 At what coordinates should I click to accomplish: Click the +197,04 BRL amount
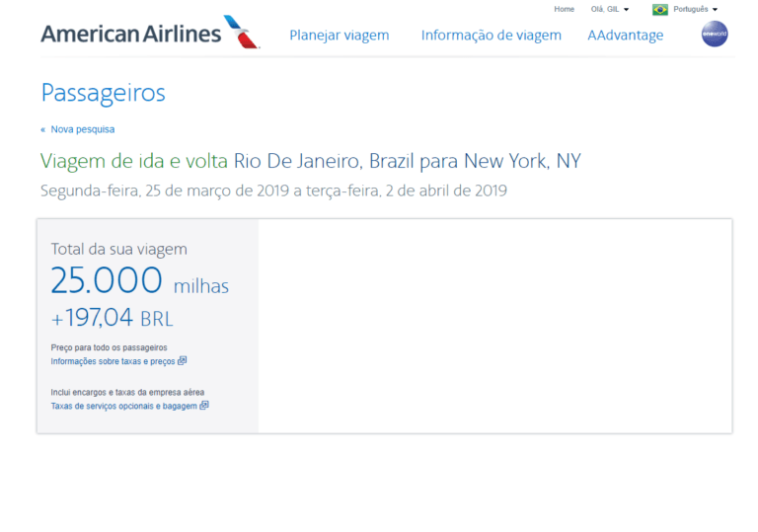click(112, 319)
